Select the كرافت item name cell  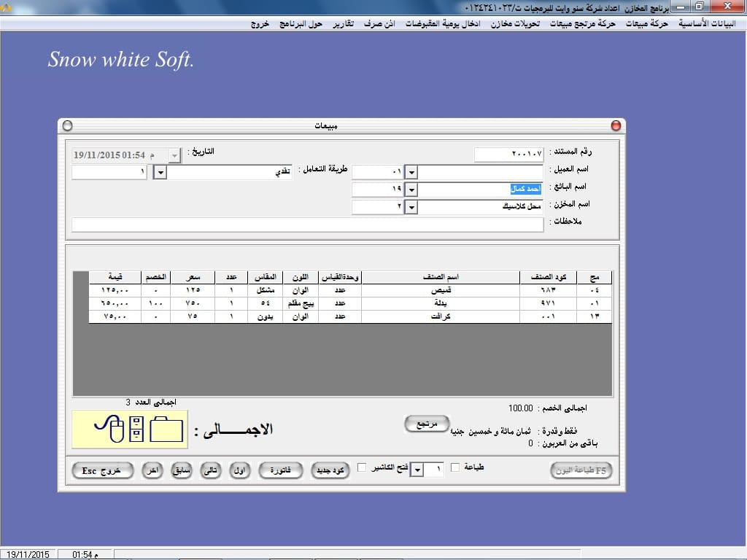(x=441, y=316)
